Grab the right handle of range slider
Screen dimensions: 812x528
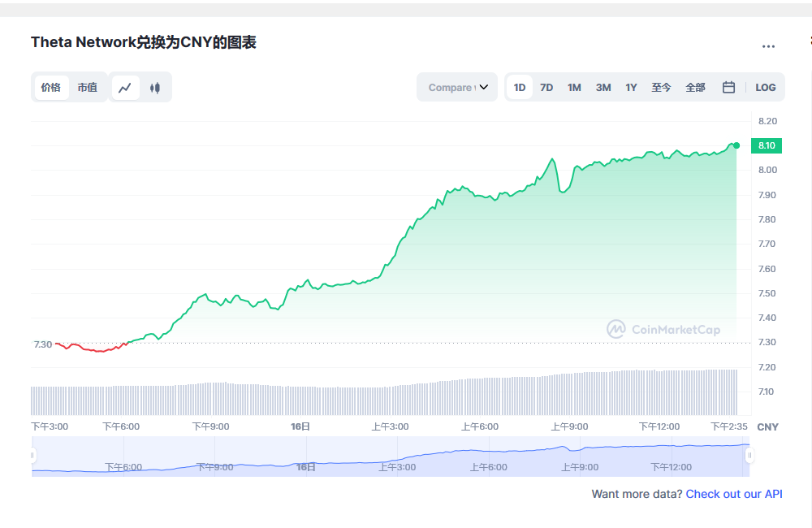tap(749, 456)
